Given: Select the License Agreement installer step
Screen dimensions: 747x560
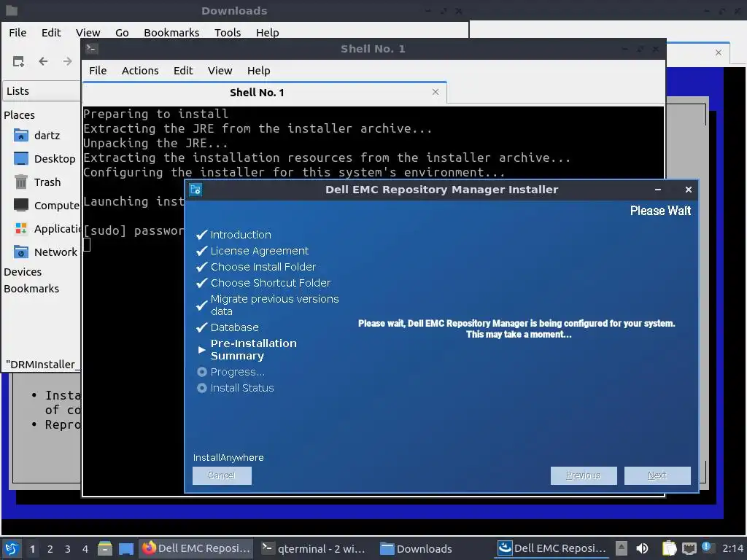Looking at the screenshot, I should pos(260,251).
